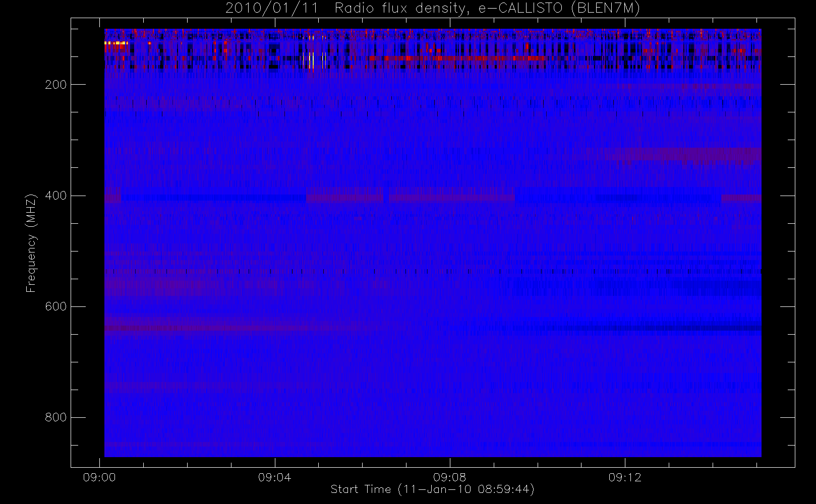This screenshot has height=504, width=816.
Task: Click the "Start Time (11-Jan-10 08:59:44)" x-axis label
Action: click(432, 489)
